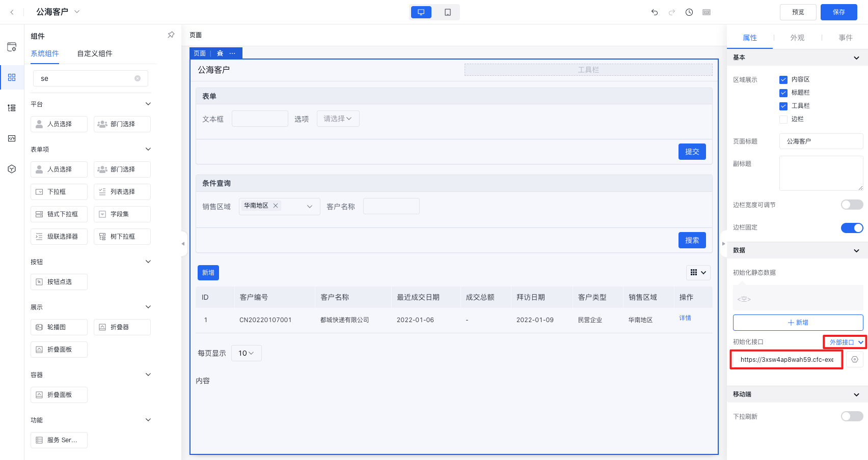
Task: Check the 边栏 checkbox
Action: [783, 119]
